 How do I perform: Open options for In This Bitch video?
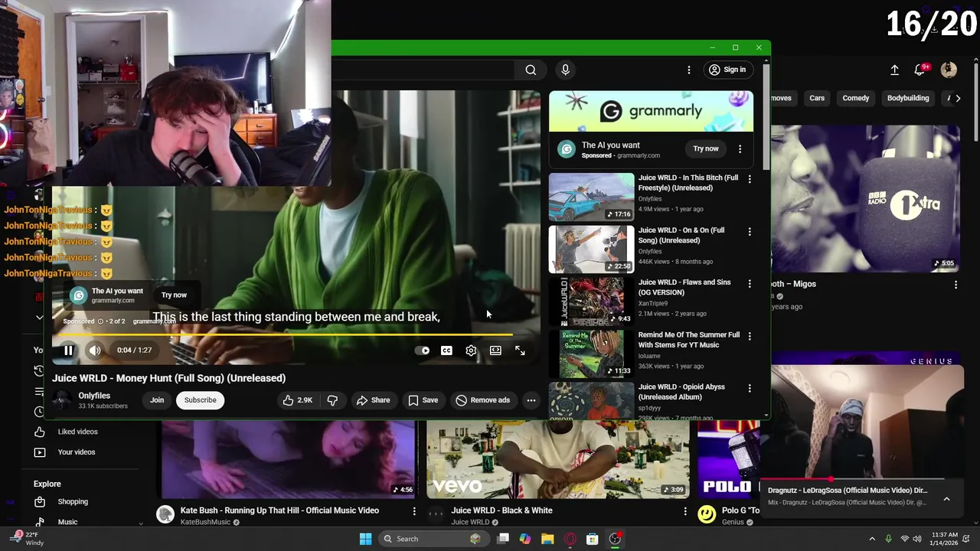point(750,179)
